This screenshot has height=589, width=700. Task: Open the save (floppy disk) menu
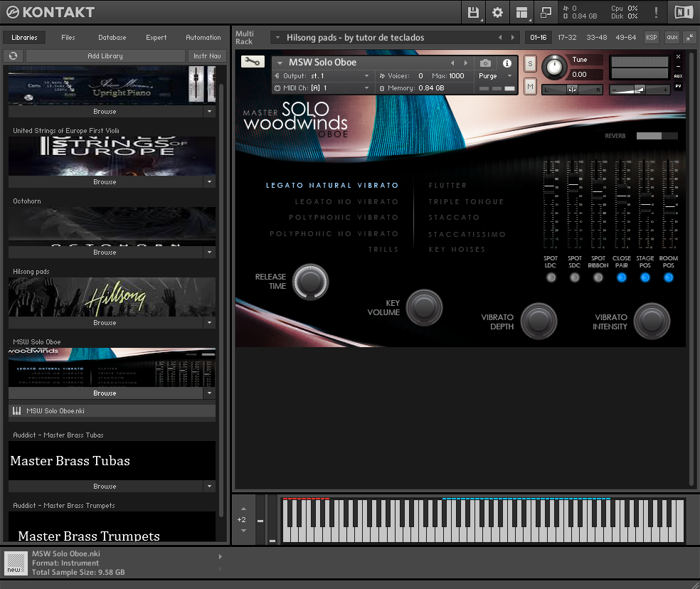pyautogui.click(x=473, y=12)
